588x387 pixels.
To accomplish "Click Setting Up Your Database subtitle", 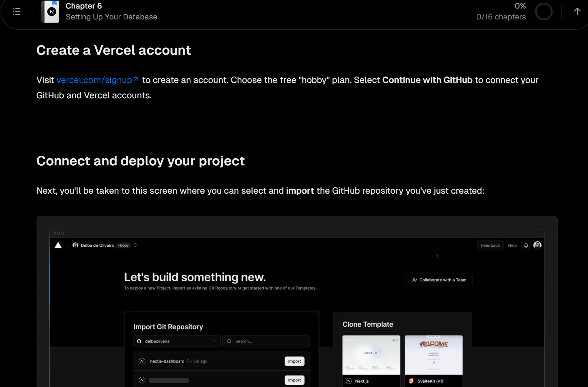I will (x=111, y=17).
